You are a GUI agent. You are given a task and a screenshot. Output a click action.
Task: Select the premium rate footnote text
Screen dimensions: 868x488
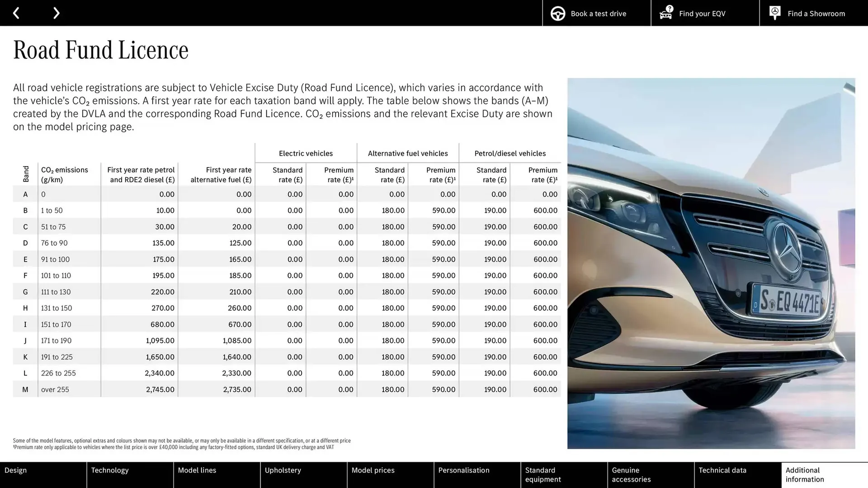click(173, 447)
